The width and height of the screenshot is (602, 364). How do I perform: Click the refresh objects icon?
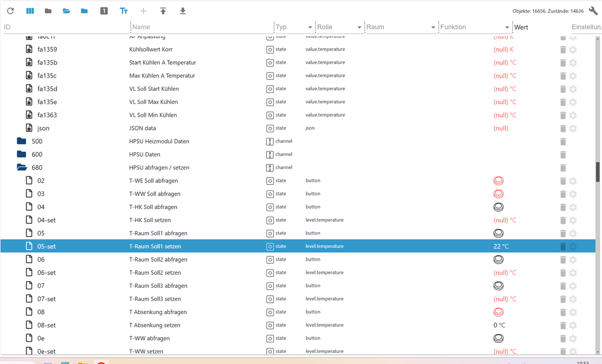(10, 11)
